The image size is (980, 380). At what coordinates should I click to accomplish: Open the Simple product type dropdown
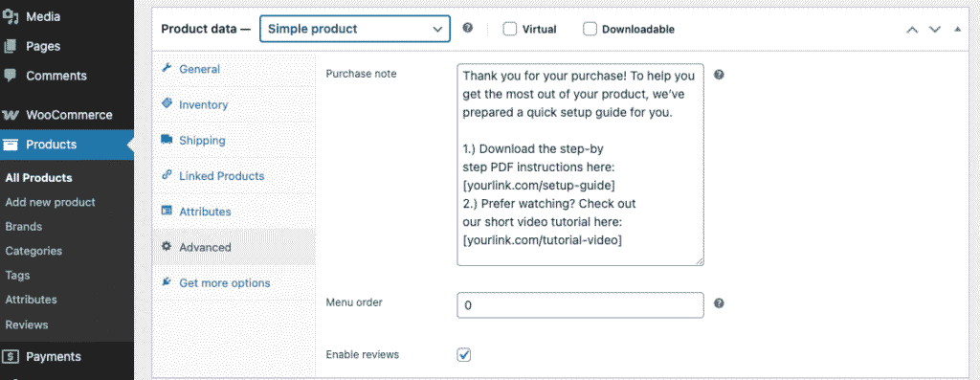click(x=355, y=29)
